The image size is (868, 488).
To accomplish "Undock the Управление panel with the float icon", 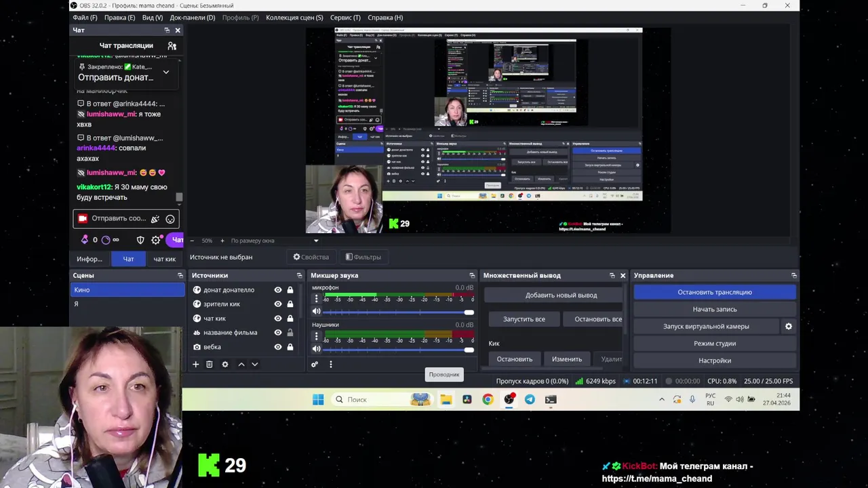I will [x=793, y=275].
